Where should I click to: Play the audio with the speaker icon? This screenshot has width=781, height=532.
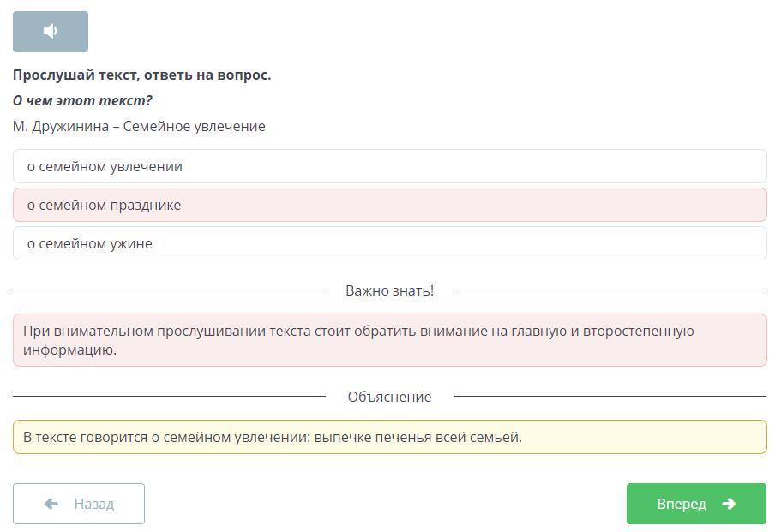click(51, 32)
